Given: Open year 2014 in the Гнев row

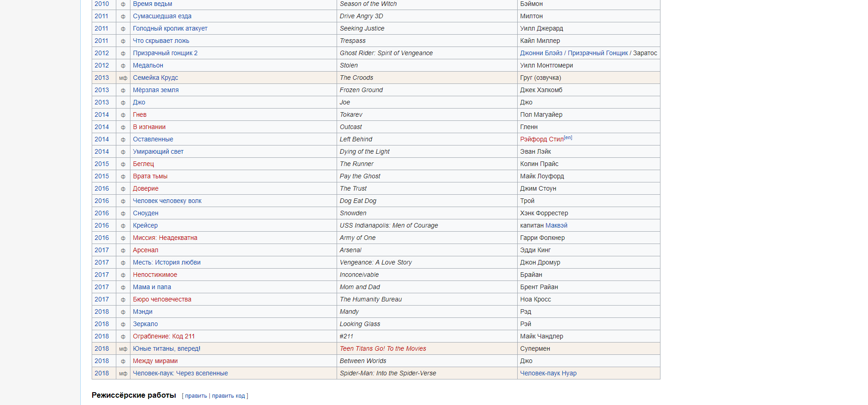Looking at the screenshot, I should (102, 114).
